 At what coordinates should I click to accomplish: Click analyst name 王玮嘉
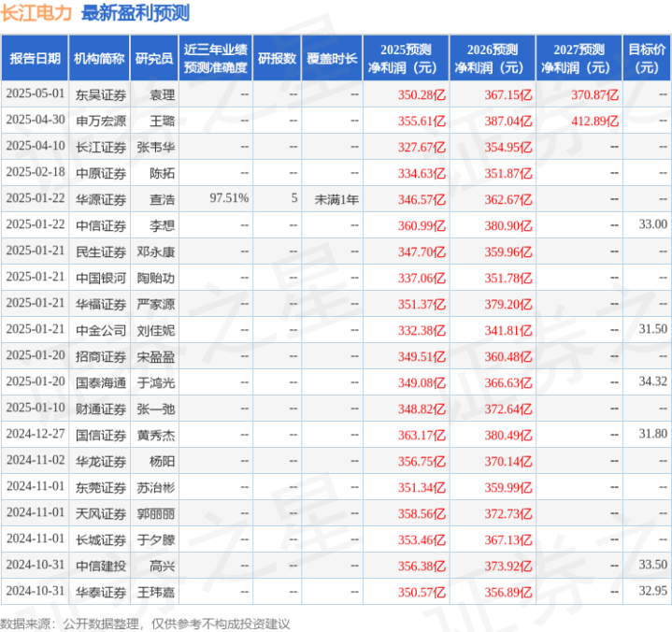[x=155, y=592]
